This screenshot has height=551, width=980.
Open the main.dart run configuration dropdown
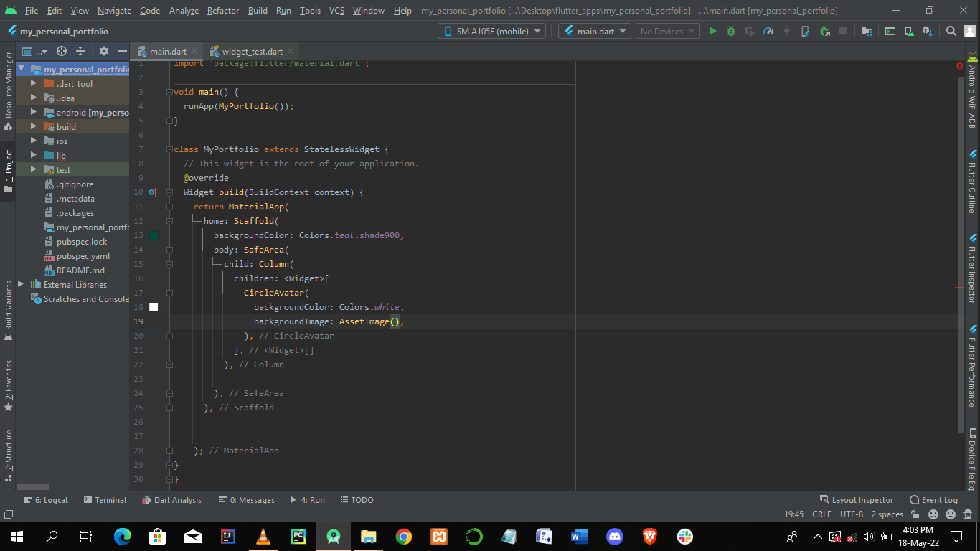click(x=595, y=31)
